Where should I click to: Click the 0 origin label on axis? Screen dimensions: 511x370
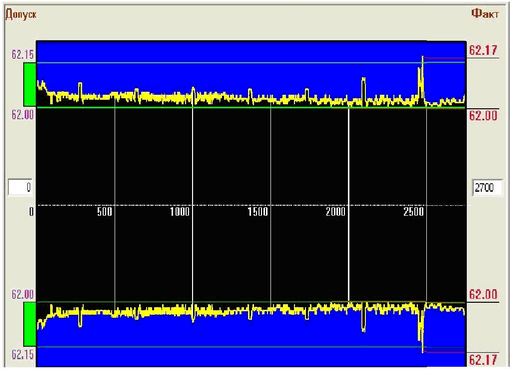click(x=31, y=212)
